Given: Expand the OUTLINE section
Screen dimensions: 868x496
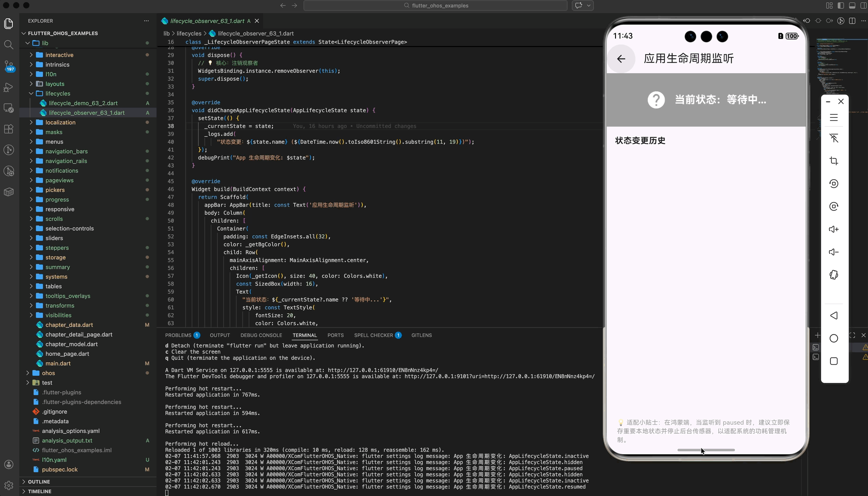Looking at the screenshot, I should (x=39, y=482).
